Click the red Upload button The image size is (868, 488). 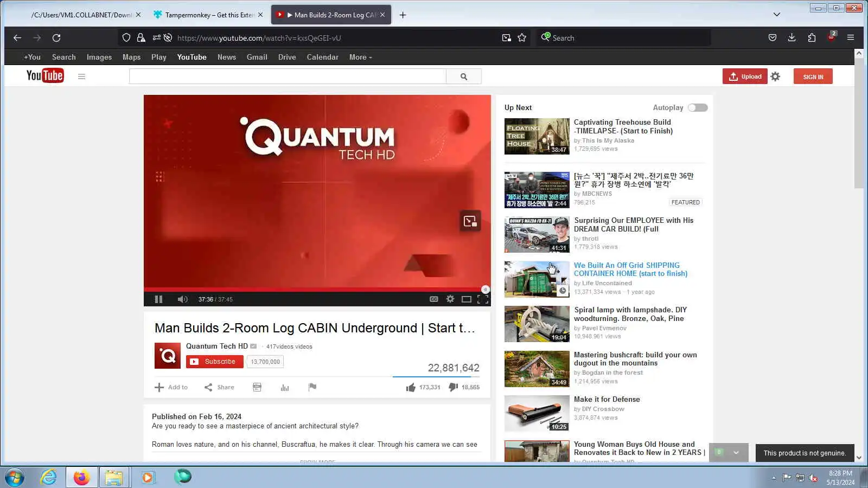coord(745,76)
